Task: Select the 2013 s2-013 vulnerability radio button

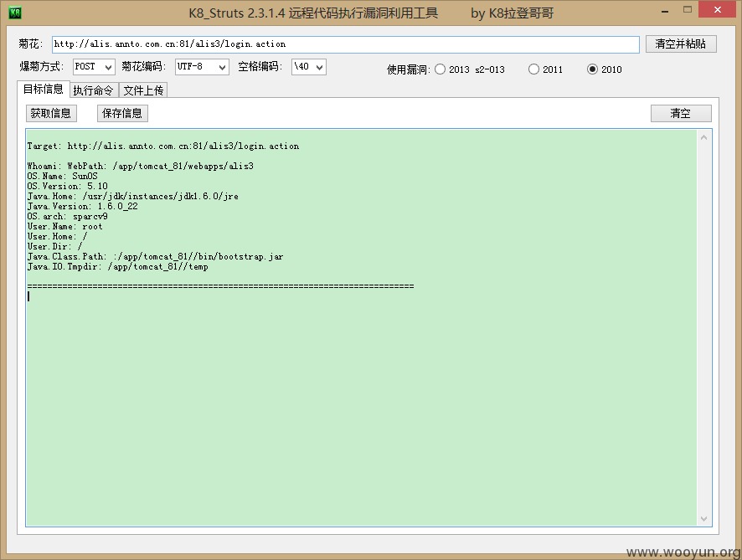Action: click(x=440, y=69)
